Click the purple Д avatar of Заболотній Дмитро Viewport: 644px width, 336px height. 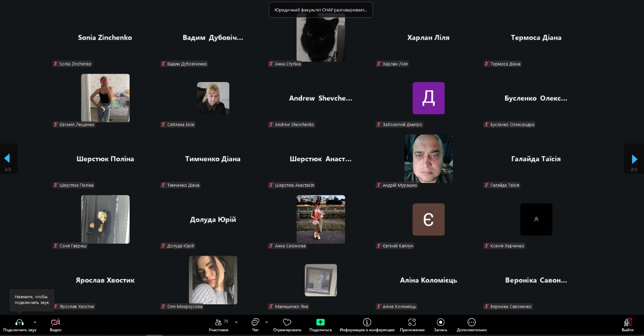point(428,98)
